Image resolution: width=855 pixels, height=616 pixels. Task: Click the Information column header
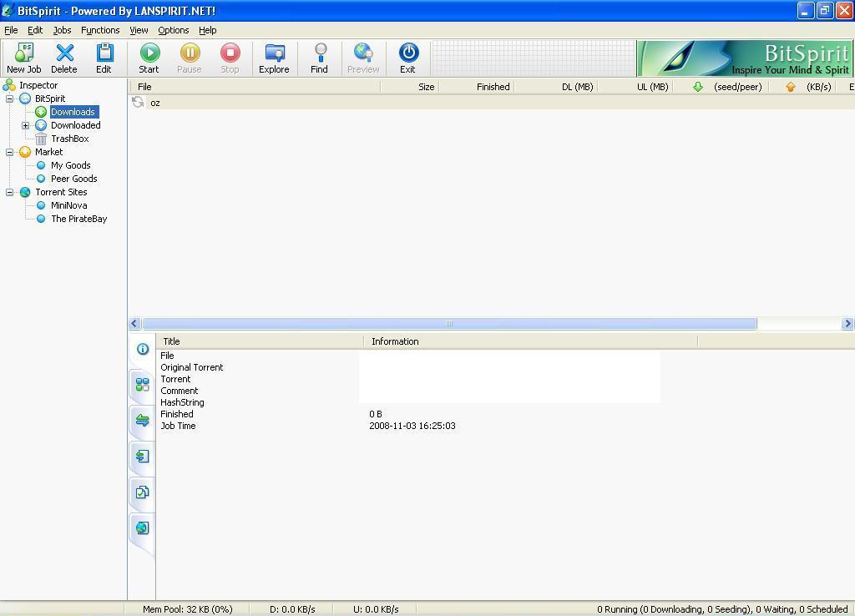pyautogui.click(x=530, y=341)
